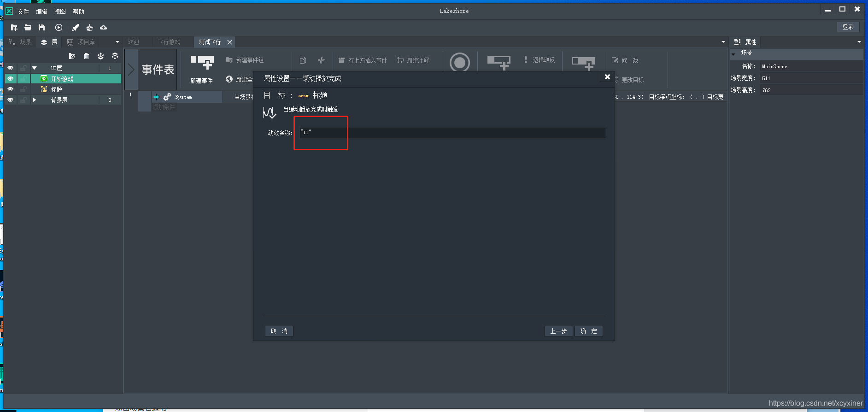Image resolution: width=868 pixels, height=412 pixels.
Task: Move layer up with the stack-up icon
Action: (x=115, y=56)
